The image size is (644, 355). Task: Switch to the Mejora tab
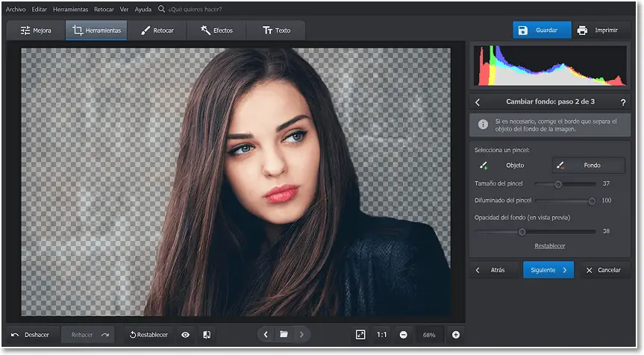(36, 31)
